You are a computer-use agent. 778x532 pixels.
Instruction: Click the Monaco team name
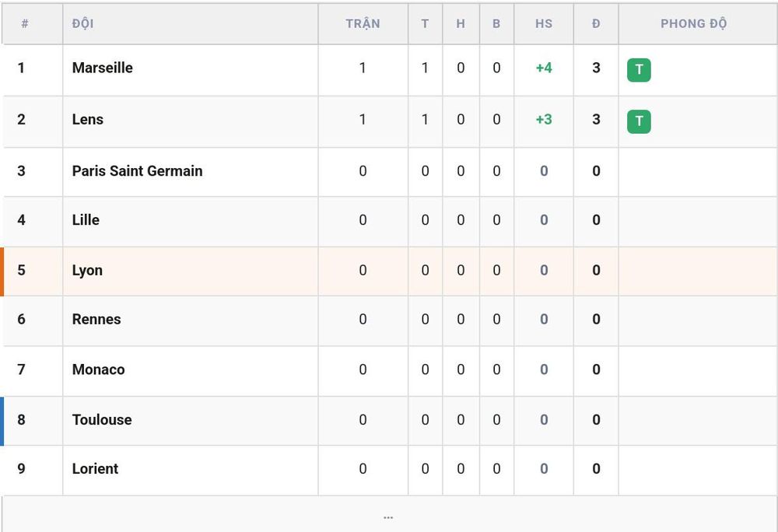(x=98, y=369)
